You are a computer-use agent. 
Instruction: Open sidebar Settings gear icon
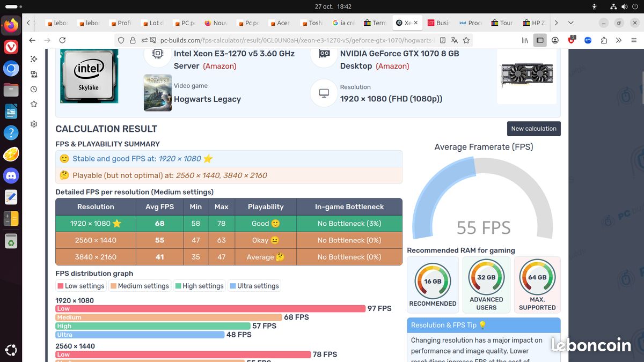[x=34, y=124]
